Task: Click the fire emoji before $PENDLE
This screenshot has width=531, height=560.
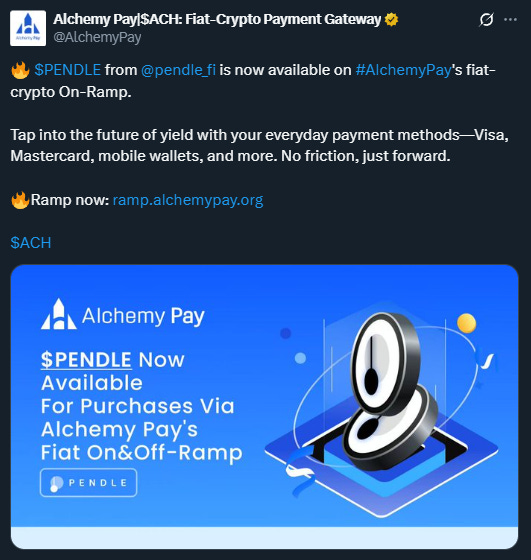Action: pyautogui.click(x=20, y=70)
